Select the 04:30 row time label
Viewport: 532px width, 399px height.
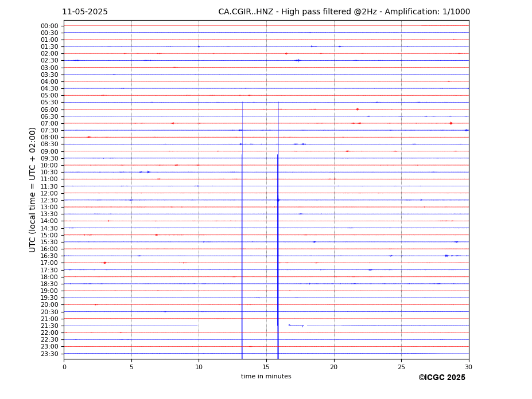pos(49,89)
